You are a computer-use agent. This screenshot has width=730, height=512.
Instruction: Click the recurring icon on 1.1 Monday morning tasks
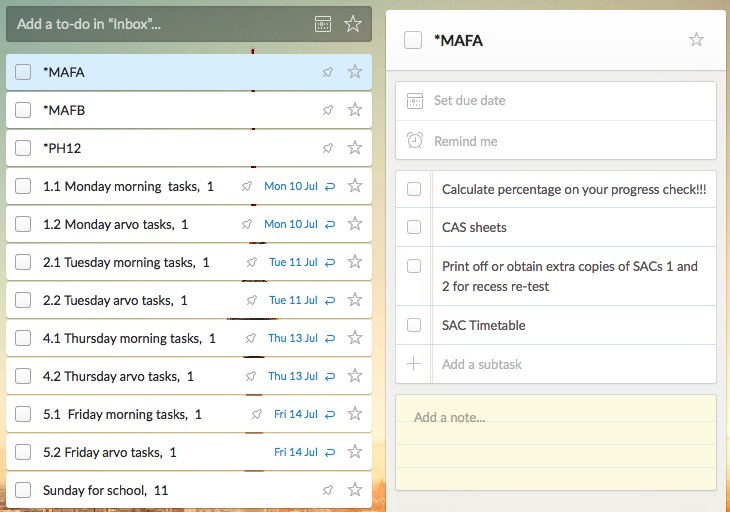pyautogui.click(x=330, y=186)
